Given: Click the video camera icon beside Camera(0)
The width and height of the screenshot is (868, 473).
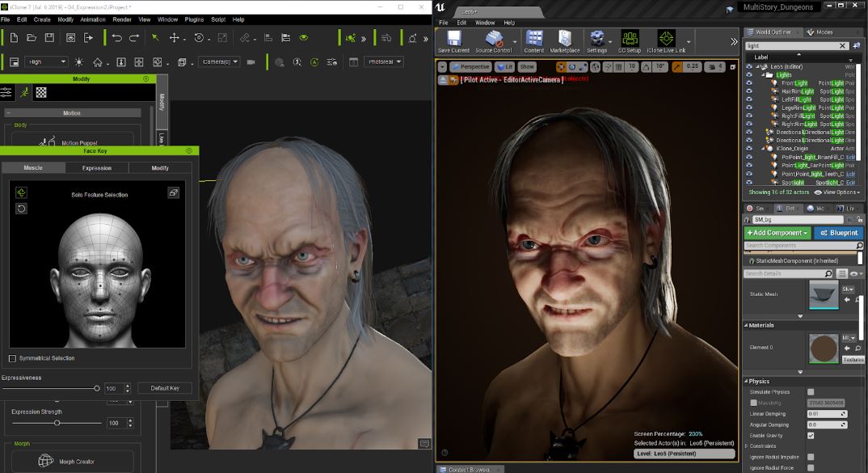Looking at the screenshot, I should (x=251, y=62).
